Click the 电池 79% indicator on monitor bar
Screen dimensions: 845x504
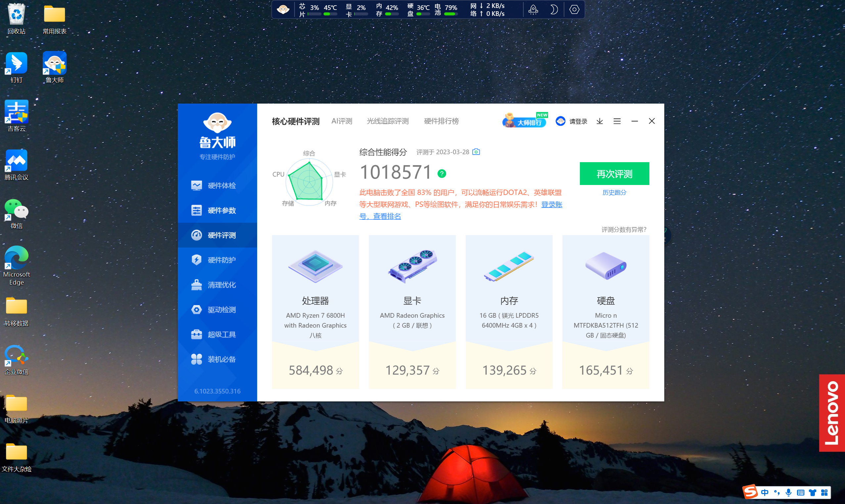tap(446, 10)
